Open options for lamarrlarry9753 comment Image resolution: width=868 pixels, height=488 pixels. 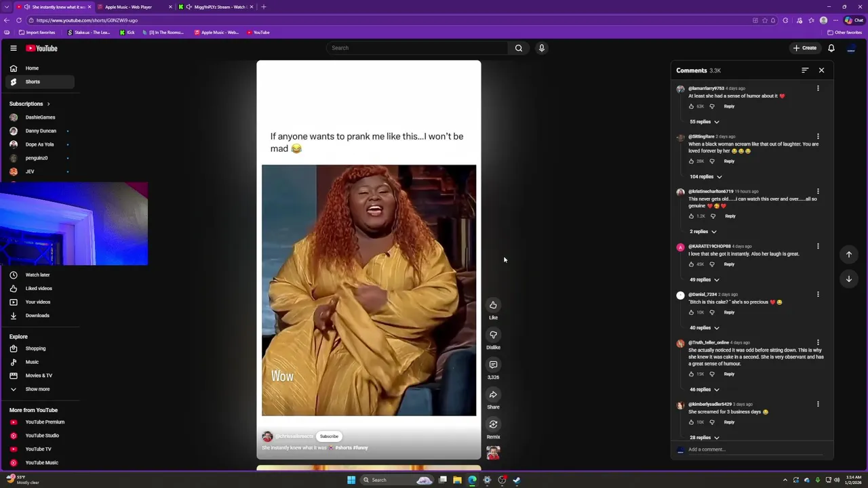click(818, 89)
